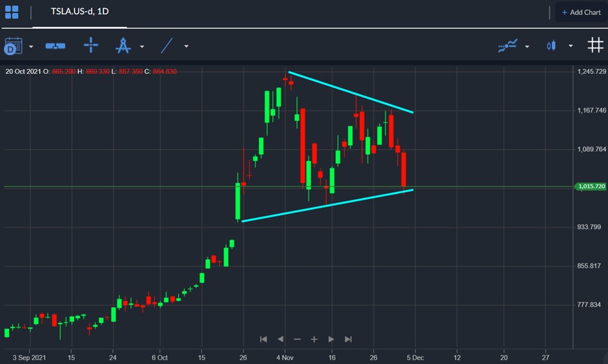
Task: Click the 933.799 price axis label
Action: (589, 227)
